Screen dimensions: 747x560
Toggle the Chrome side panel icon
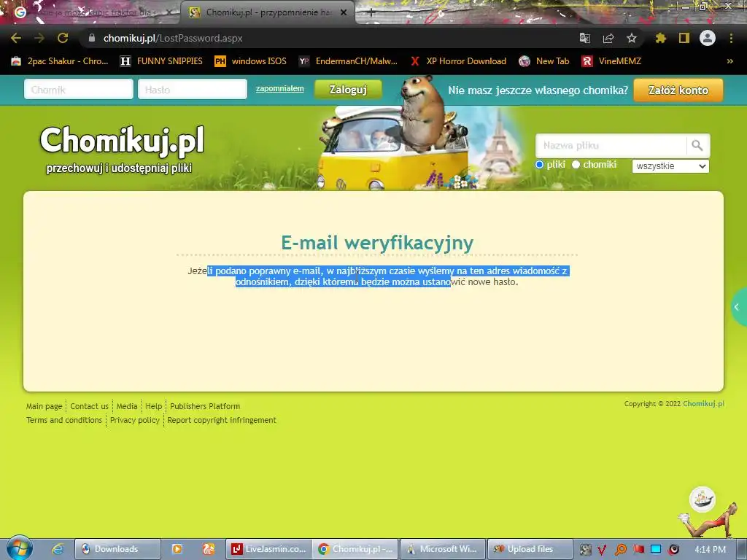coord(684,38)
